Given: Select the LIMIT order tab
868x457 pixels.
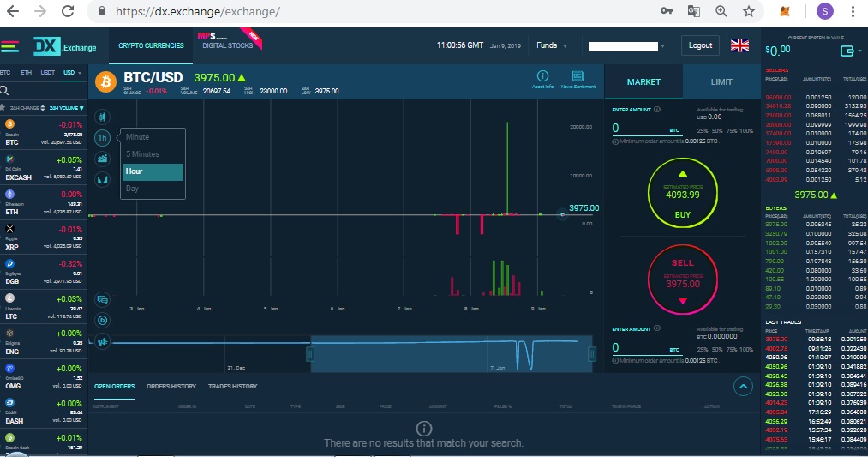Looking at the screenshot, I should (721, 82).
